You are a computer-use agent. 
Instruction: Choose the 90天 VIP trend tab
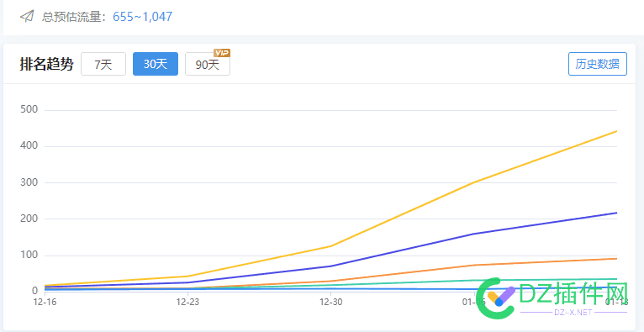(x=208, y=64)
